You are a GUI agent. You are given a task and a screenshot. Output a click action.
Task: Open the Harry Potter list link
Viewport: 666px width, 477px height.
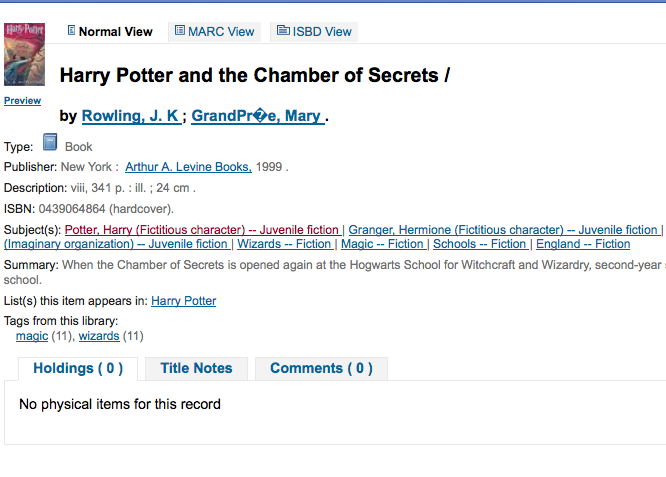[183, 301]
